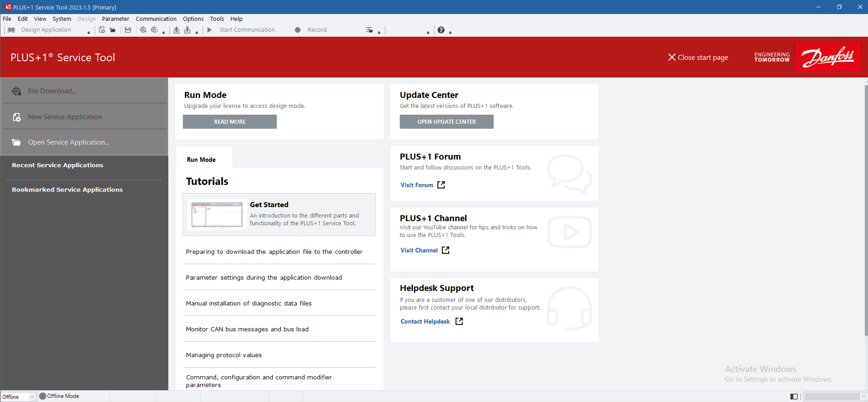Click the Save toolbar icon

(128, 30)
